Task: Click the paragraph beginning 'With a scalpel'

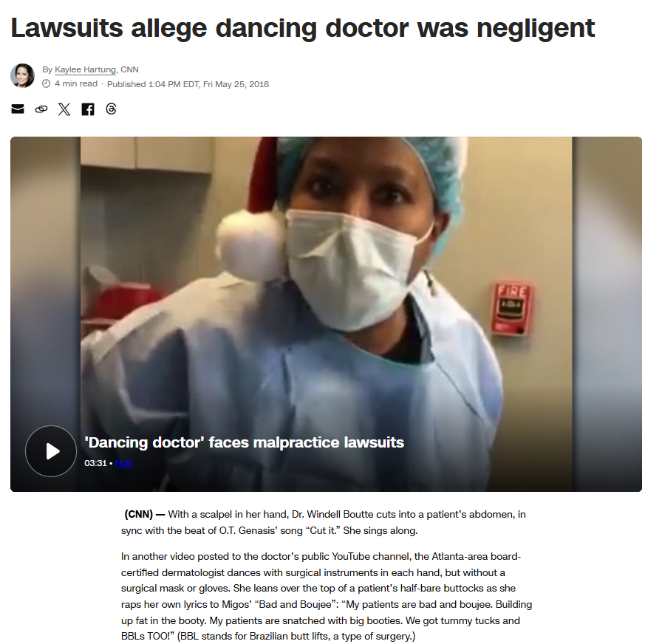Action: click(324, 522)
